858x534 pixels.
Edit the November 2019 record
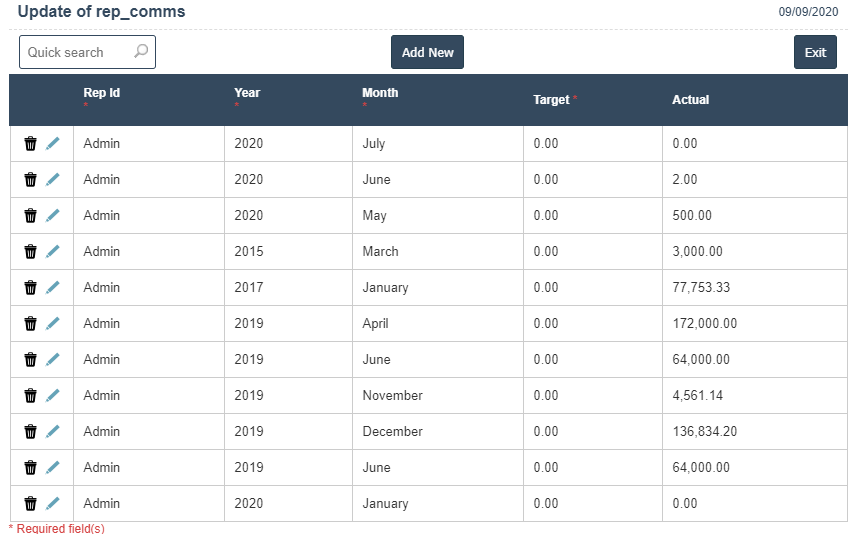point(53,396)
